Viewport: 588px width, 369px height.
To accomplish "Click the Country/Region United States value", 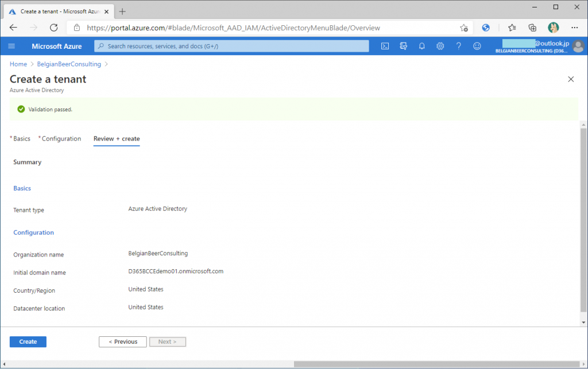I will point(146,289).
